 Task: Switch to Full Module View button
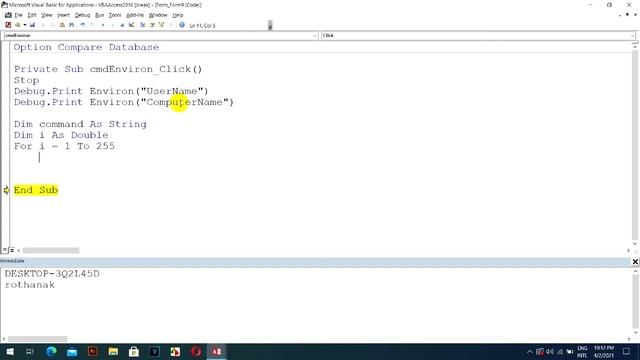12,250
